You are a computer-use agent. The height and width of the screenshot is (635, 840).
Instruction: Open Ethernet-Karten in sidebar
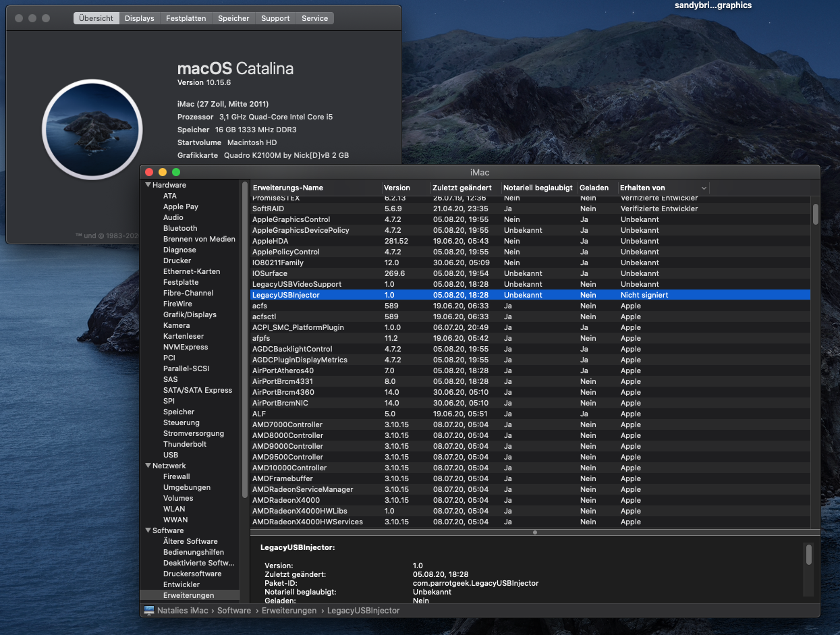pyautogui.click(x=192, y=271)
